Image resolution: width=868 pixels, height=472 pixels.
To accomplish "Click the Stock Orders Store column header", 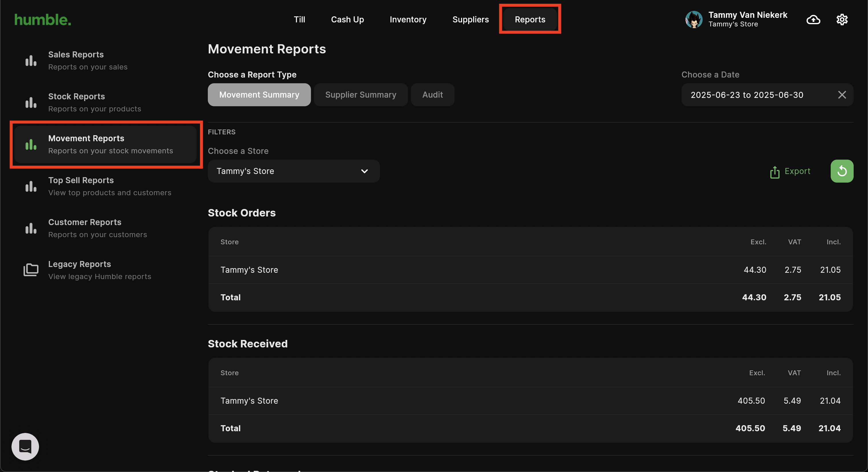I will point(229,242).
